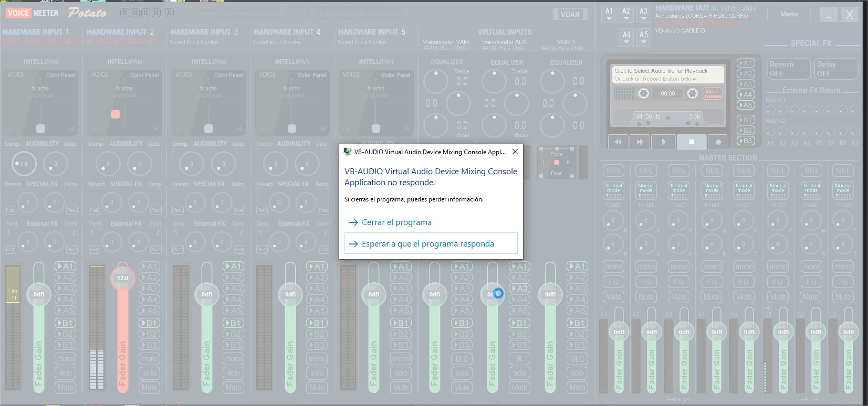868x406 pixels.
Task: Change Normal mode on first master bus
Action: 613,190
